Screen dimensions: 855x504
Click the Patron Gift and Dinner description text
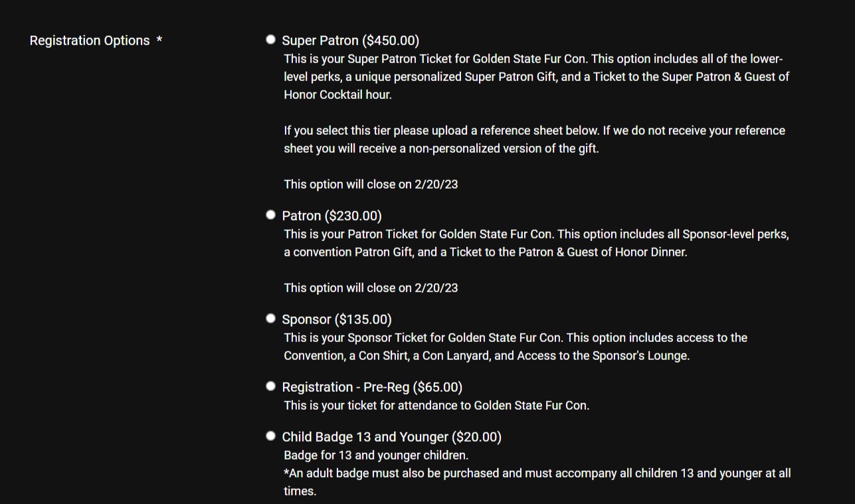tap(536, 243)
